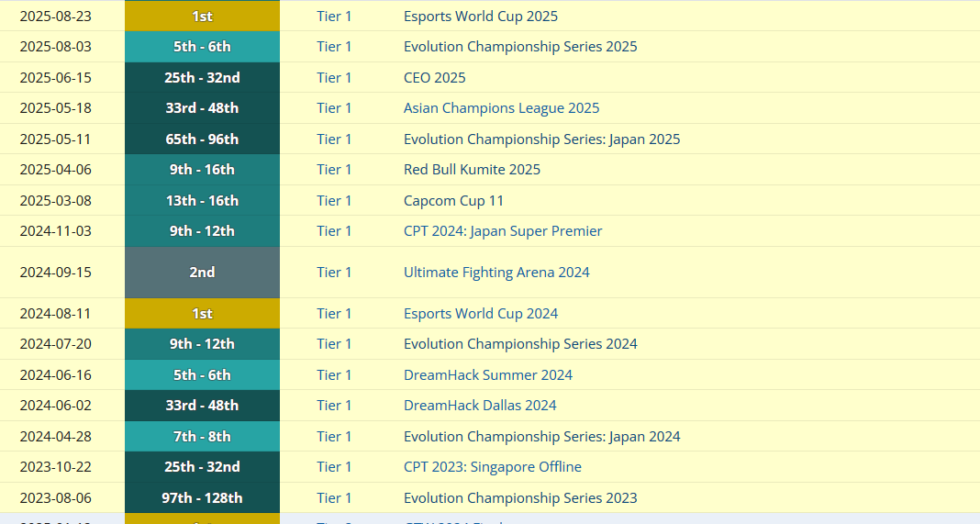Click Tier 1 in the Esports World Cup 2024 row
The image size is (980, 524).
[334, 313]
